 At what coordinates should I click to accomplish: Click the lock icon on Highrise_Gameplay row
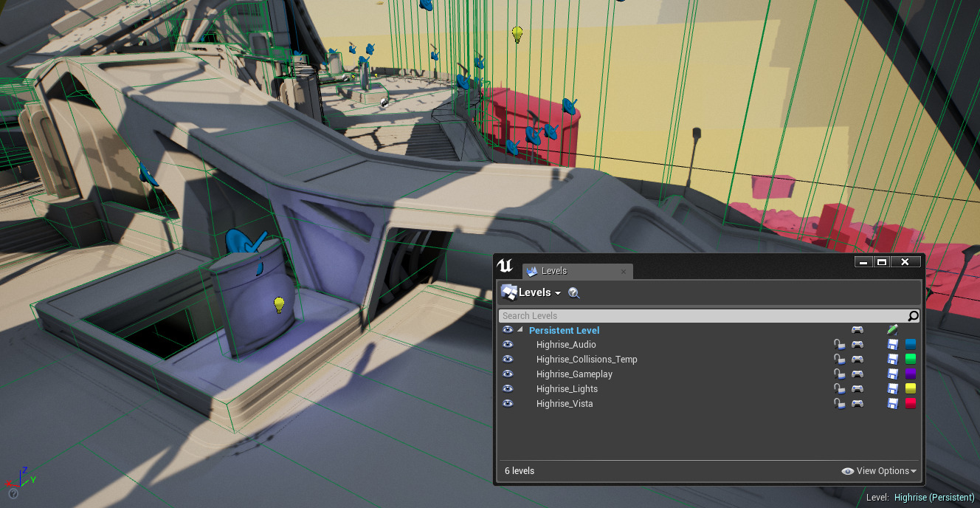pyautogui.click(x=838, y=374)
